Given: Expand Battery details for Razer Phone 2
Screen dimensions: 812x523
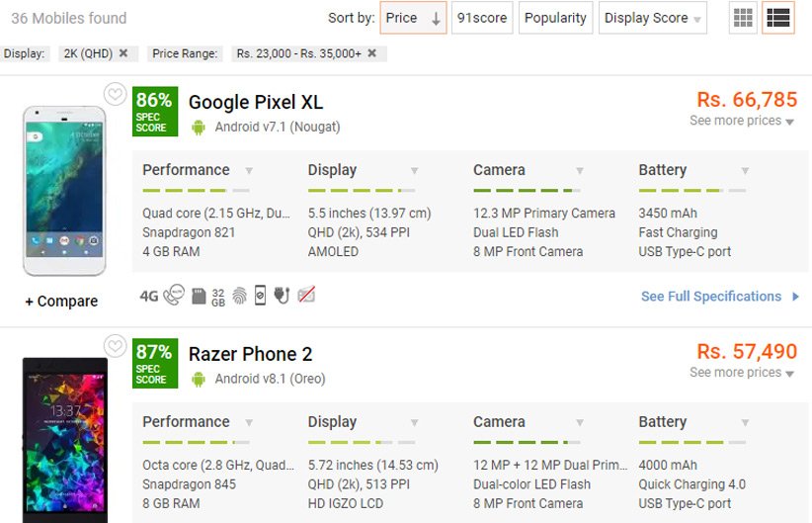Looking at the screenshot, I should 745,422.
